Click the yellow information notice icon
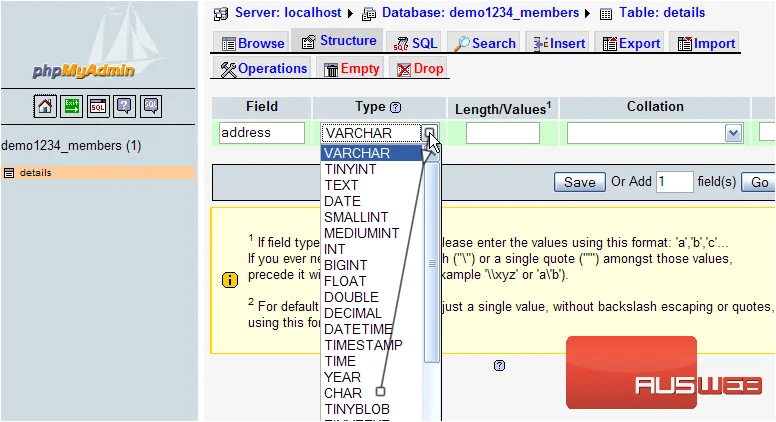Image resolution: width=776 pixels, height=422 pixels. [230, 280]
